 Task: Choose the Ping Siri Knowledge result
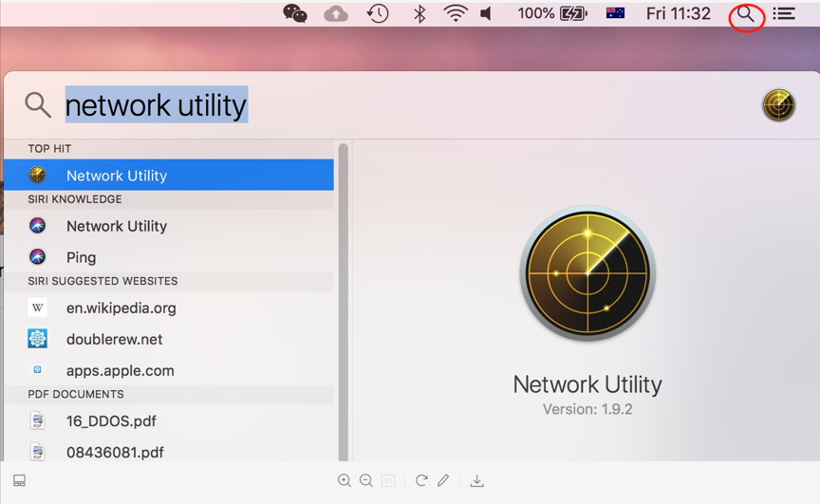click(x=81, y=257)
